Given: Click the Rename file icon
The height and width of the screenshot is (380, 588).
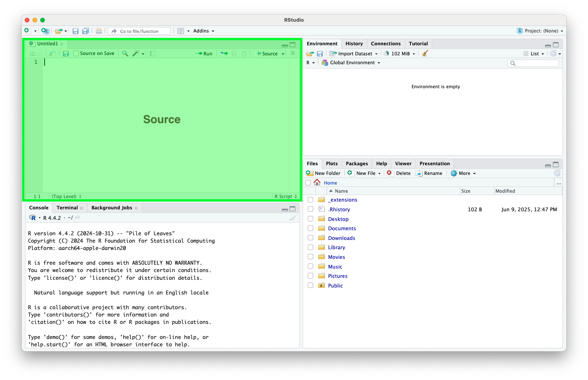Looking at the screenshot, I should (419, 173).
